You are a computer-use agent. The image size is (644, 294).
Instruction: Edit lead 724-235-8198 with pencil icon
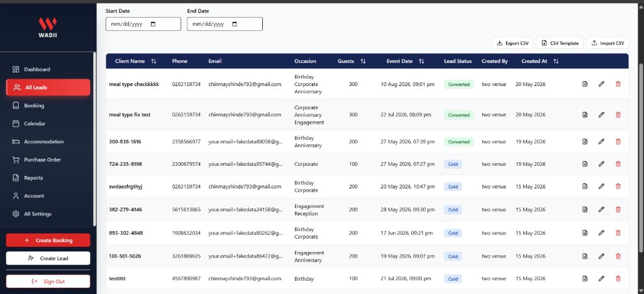pos(601,164)
